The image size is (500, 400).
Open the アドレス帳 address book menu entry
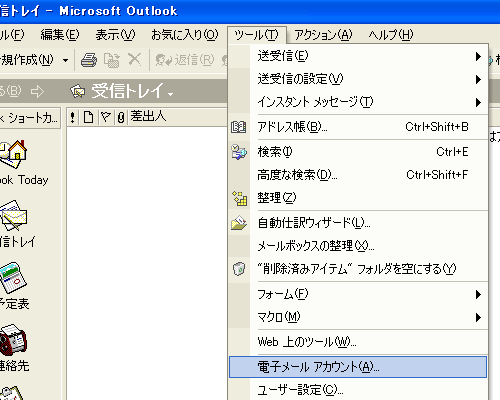[x=358, y=127]
